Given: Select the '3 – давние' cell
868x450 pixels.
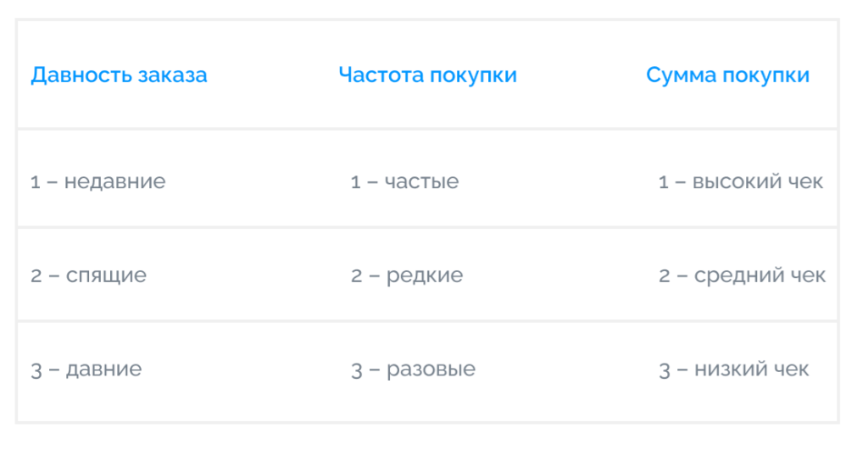Looking at the screenshot, I should (x=86, y=369).
